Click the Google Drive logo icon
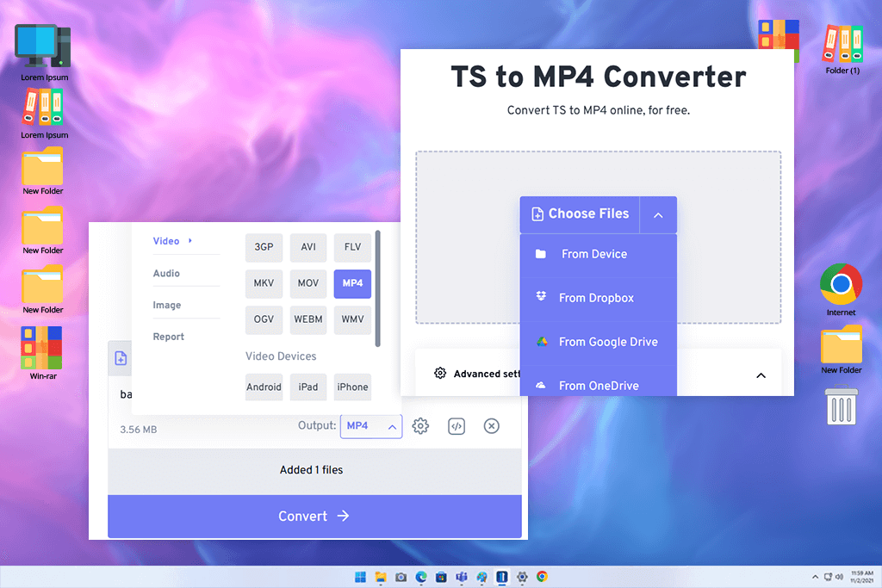882x588 pixels. coord(542,341)
